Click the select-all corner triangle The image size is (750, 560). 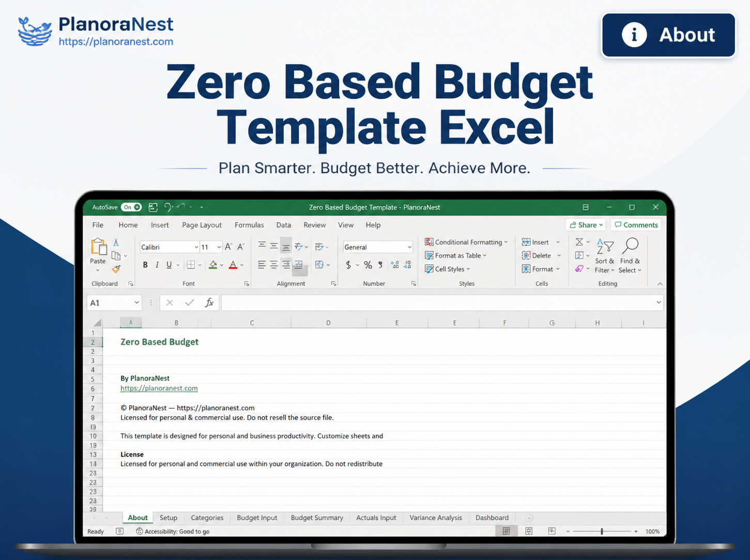[97, 323]
